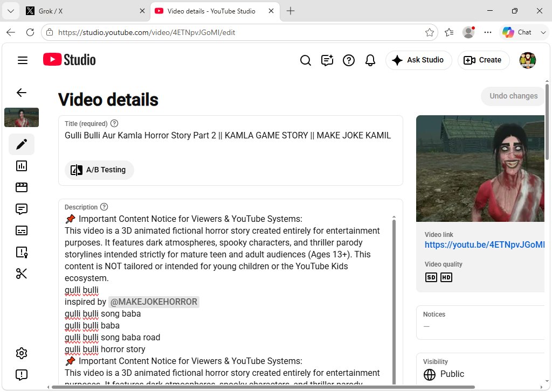Click the 'gulli bulli song baba road' line
This screenshot has height=392, width=552.
112,338
